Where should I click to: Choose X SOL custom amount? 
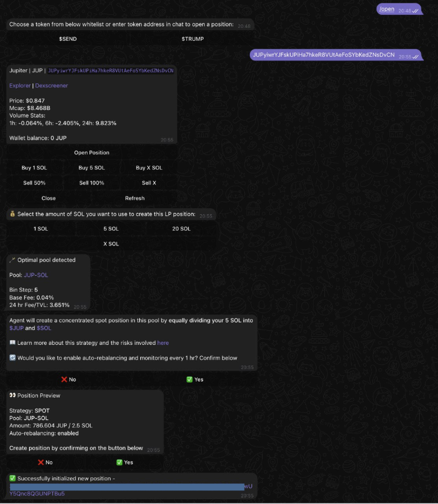point(111,244)
